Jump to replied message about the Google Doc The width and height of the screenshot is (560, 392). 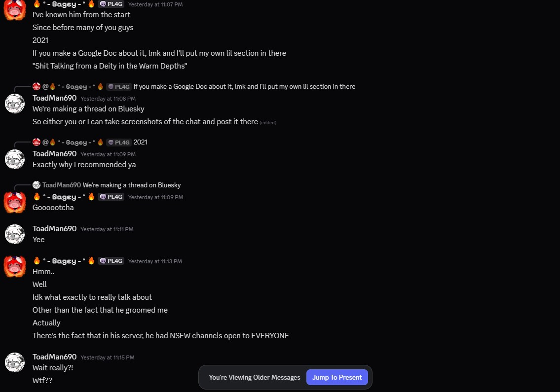pyautogui.click(x=244, y=87)
